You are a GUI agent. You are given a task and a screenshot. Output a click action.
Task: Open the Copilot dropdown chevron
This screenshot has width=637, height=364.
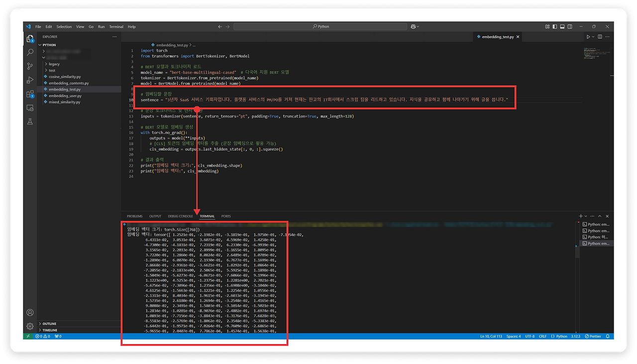pyautogui.click(x=418, y=26)
